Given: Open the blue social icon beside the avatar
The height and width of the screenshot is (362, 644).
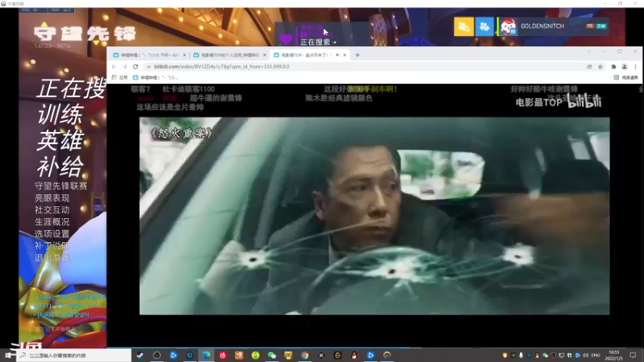Looking at the screenshot, I should [485, 27].
